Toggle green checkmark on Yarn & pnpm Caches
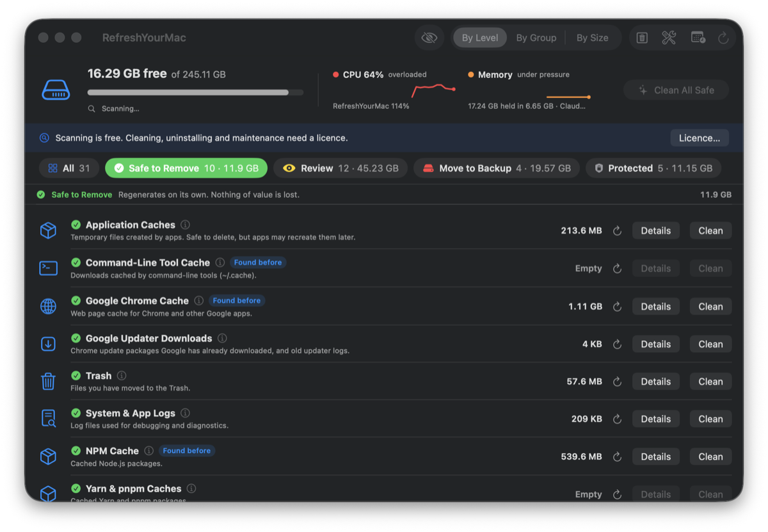The height and width of the screenshot is (532, 768). 76,488
